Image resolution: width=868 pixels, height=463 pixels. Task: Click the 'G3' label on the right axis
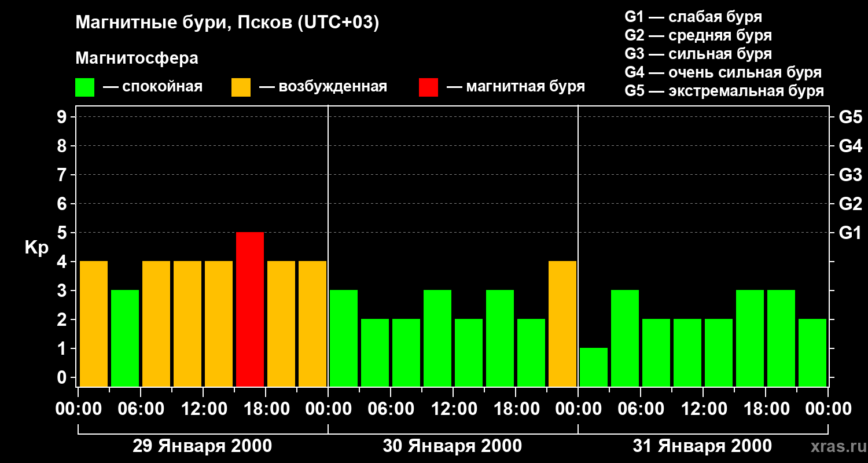coord(850,175)
